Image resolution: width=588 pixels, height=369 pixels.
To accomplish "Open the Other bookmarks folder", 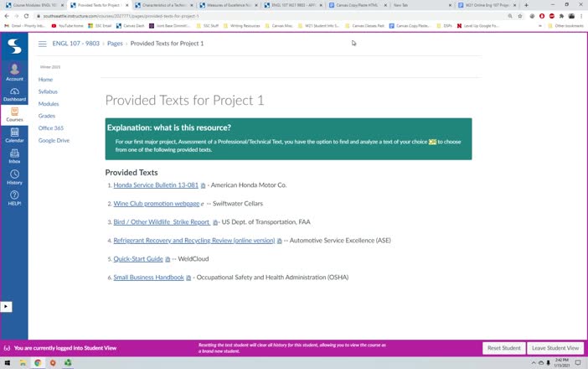I will click(x=565, y=26).
